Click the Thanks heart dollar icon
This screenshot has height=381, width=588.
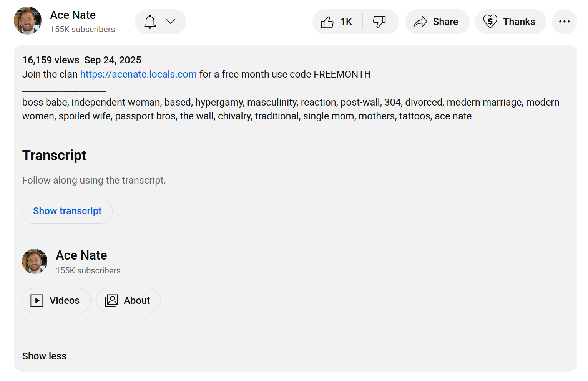pyautogui.click(x=490, y=22)
